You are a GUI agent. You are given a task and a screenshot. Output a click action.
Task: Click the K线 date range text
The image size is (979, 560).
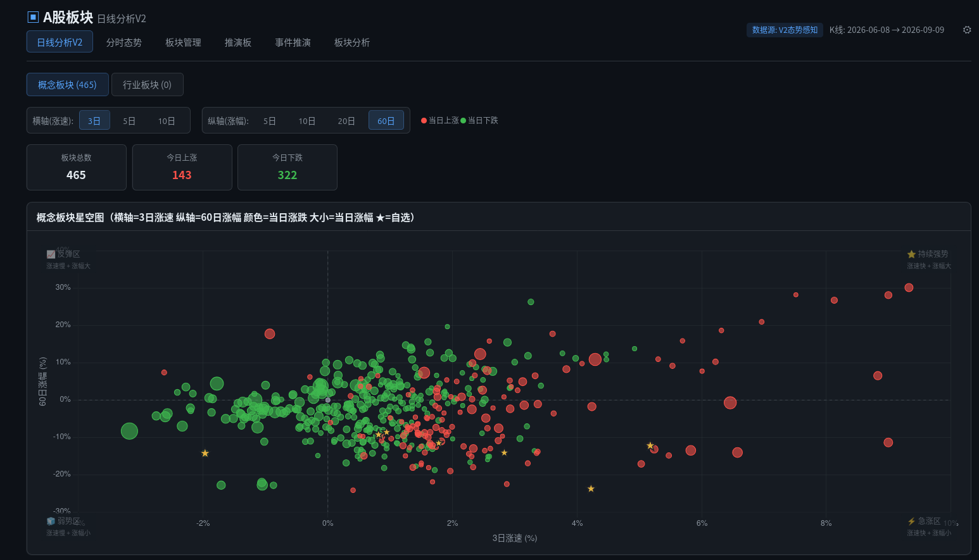pyautogui.click(x=887, y=30)
